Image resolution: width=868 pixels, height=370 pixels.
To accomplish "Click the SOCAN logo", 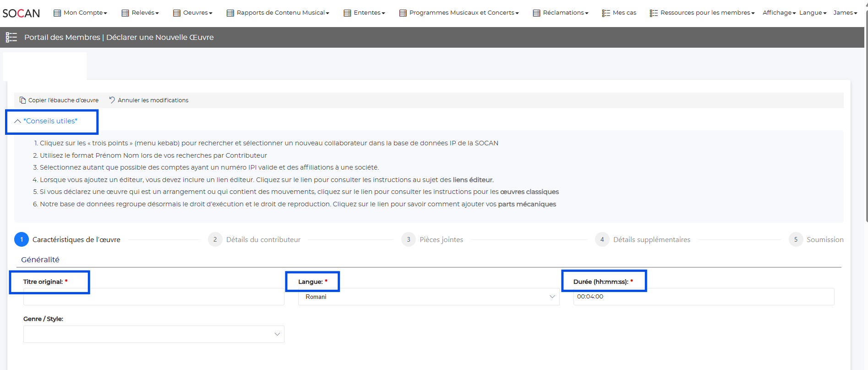I will coord(21,13).
